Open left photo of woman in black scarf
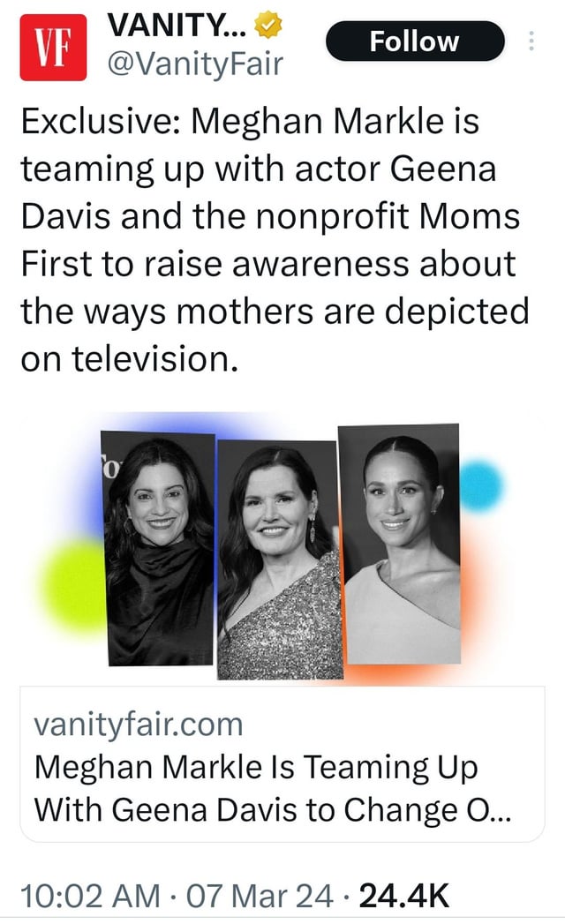This screenshot has height=924, width=565. 159,548
